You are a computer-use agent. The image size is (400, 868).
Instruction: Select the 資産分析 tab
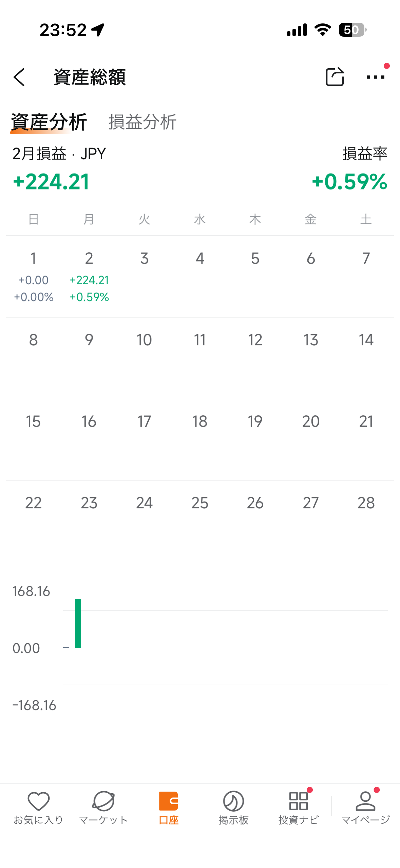[49, 122]
